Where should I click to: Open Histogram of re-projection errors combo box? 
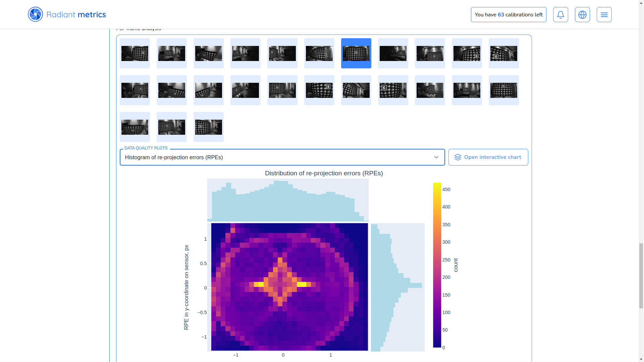[x=275, y=157]
